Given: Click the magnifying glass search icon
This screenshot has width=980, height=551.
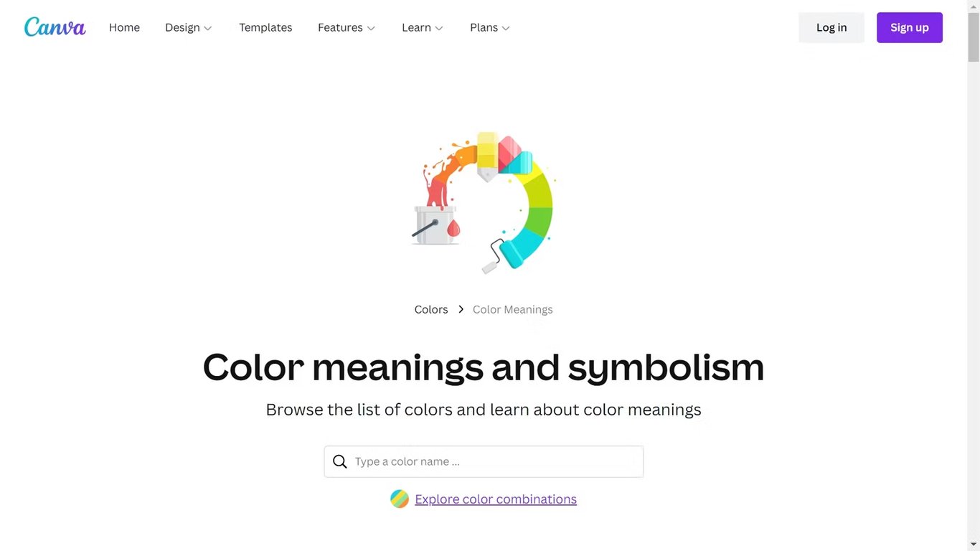Looking at the screenshot, I should (x=339, y=461).
